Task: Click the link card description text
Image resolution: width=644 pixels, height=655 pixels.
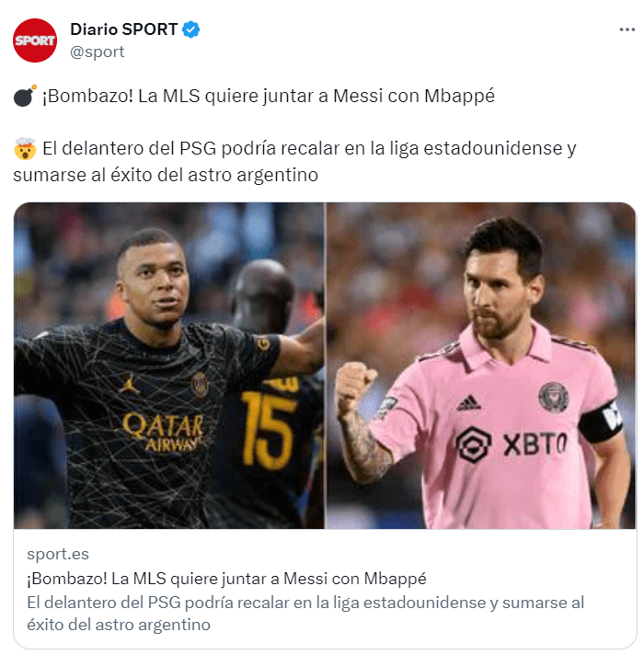Action: click(305, 614)
